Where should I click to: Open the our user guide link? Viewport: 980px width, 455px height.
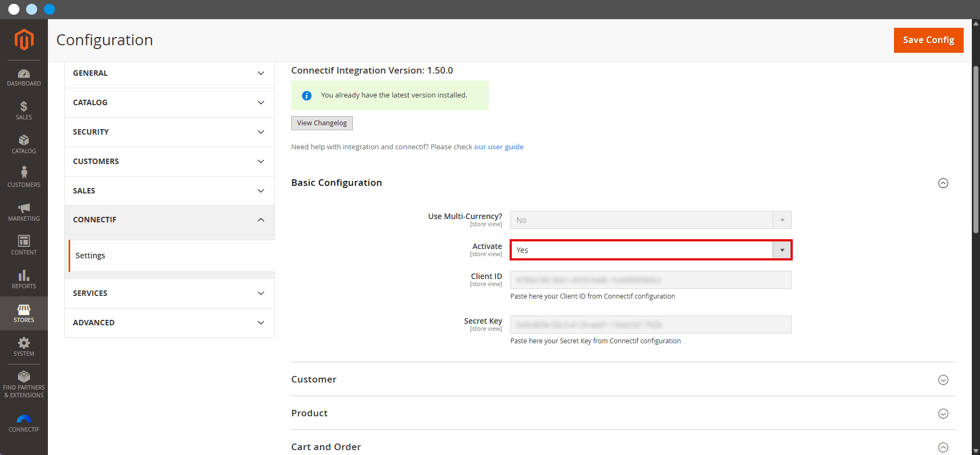point(499,147)
